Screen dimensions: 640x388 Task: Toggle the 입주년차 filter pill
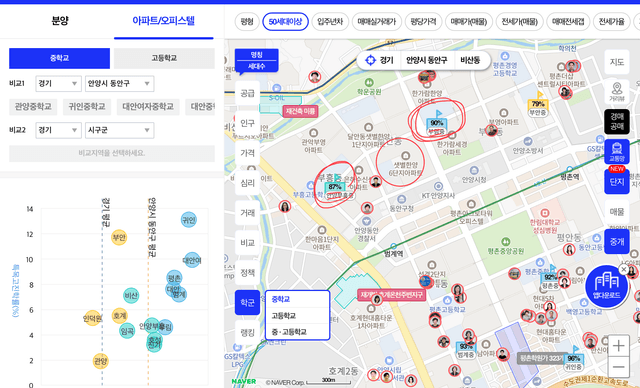click(x=330, y=22)
